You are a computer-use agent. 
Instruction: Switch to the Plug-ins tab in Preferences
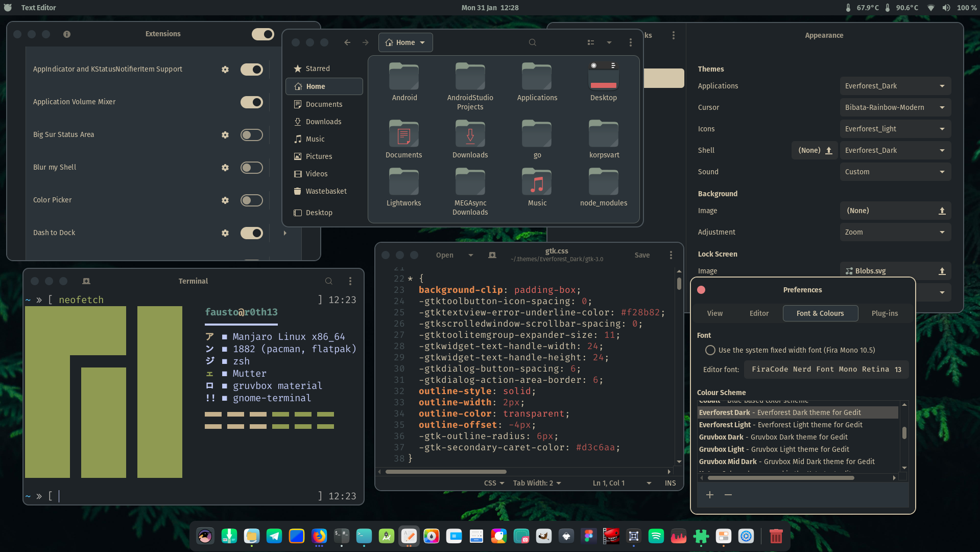click(x=885, y=313)
